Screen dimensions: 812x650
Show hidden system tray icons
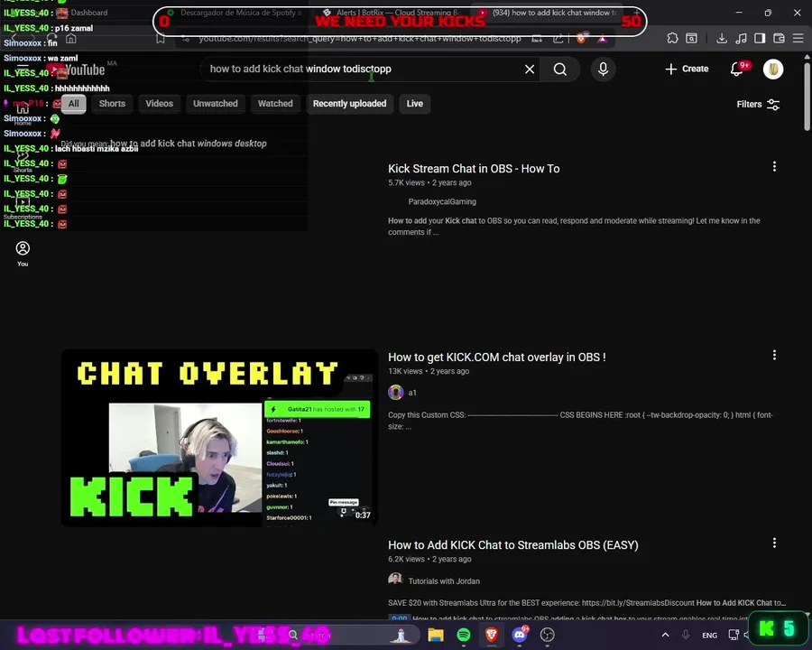[x=666, y=635]
